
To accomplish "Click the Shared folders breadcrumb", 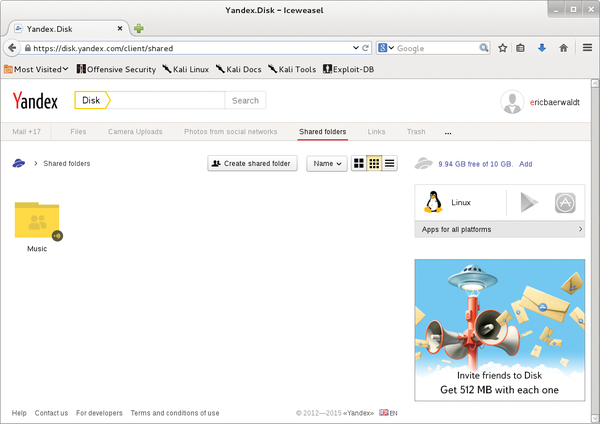I will [x=67, y=163].
